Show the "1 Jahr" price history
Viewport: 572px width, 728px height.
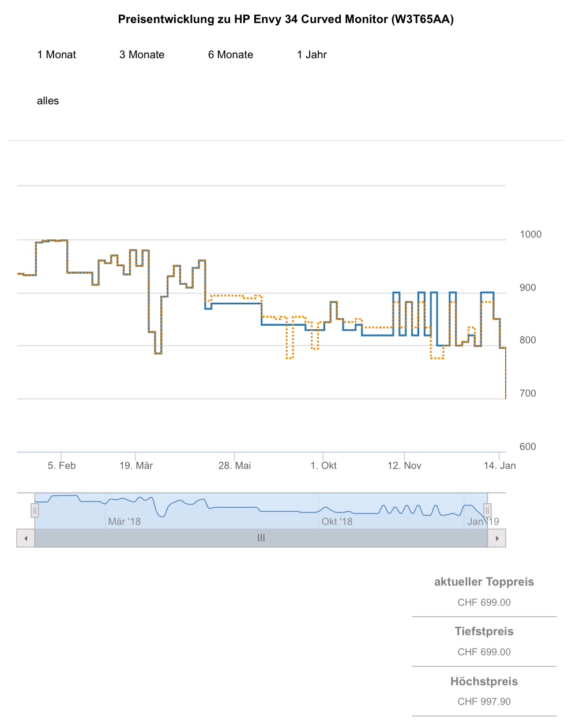[x=312, y=55]
